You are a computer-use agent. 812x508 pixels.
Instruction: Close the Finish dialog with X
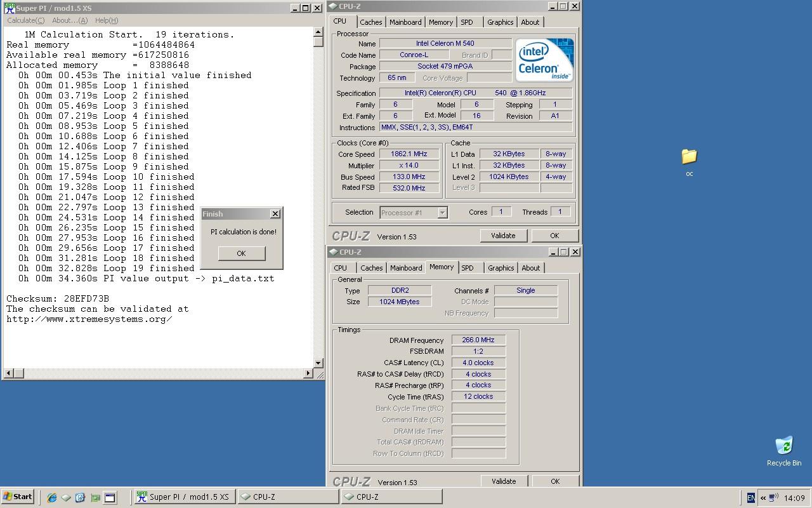click(275, 214)
